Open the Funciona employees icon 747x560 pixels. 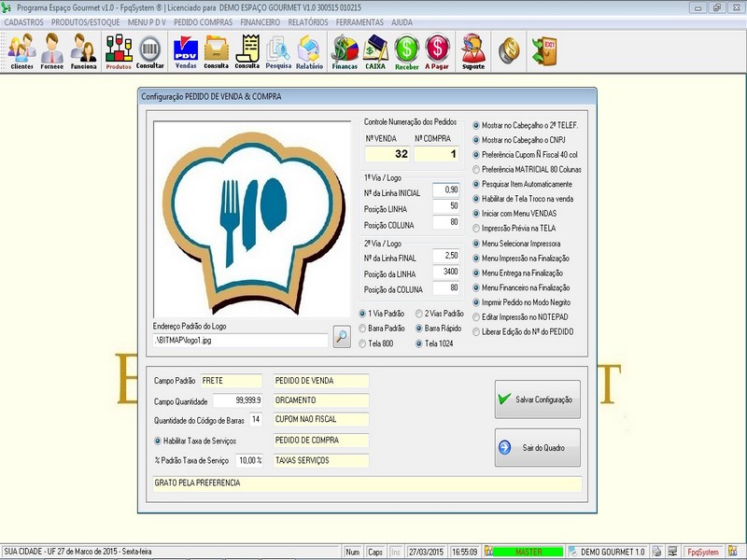tap(83, 51)
